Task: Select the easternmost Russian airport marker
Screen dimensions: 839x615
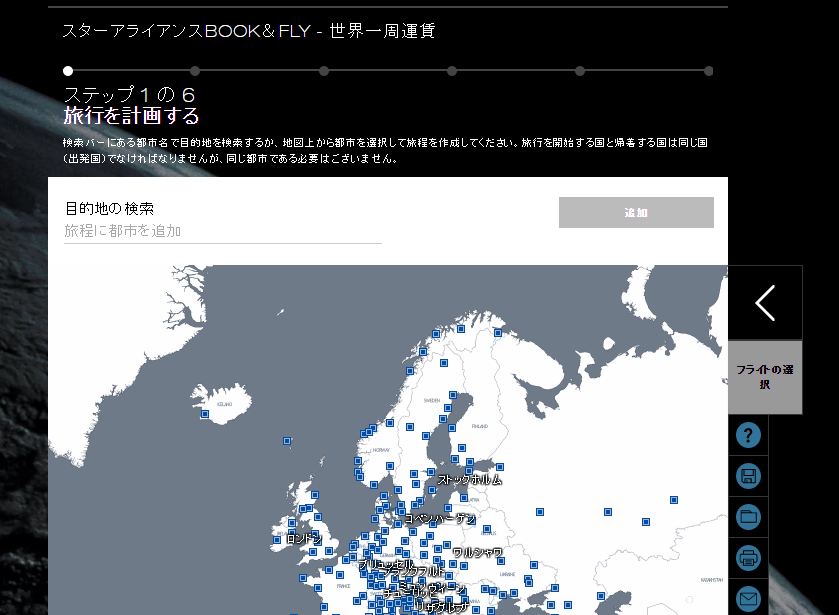Action: pos(674,500)
